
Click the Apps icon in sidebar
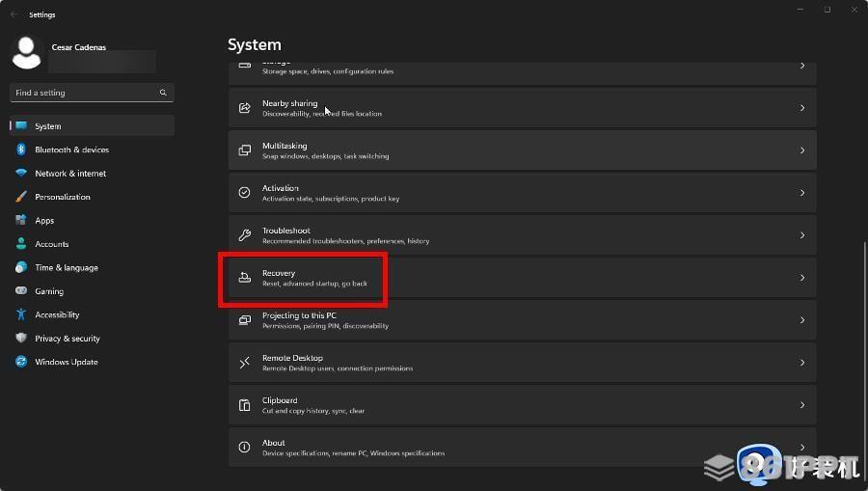pos(21,220)
